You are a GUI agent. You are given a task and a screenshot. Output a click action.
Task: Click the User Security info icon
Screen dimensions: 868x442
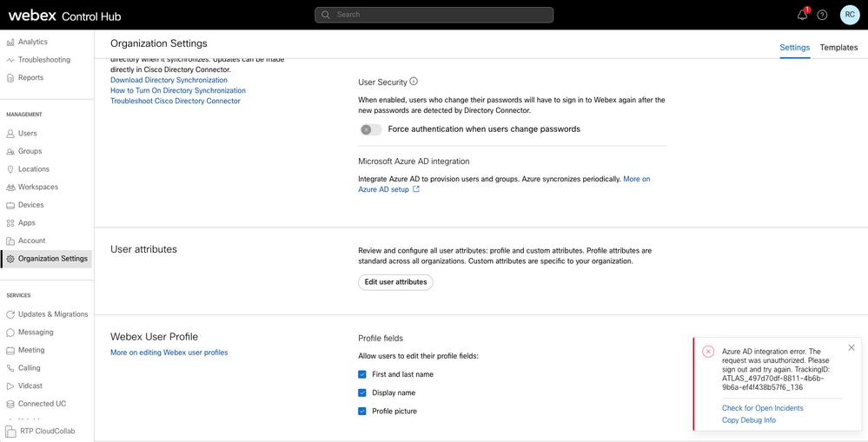[414, 82]
